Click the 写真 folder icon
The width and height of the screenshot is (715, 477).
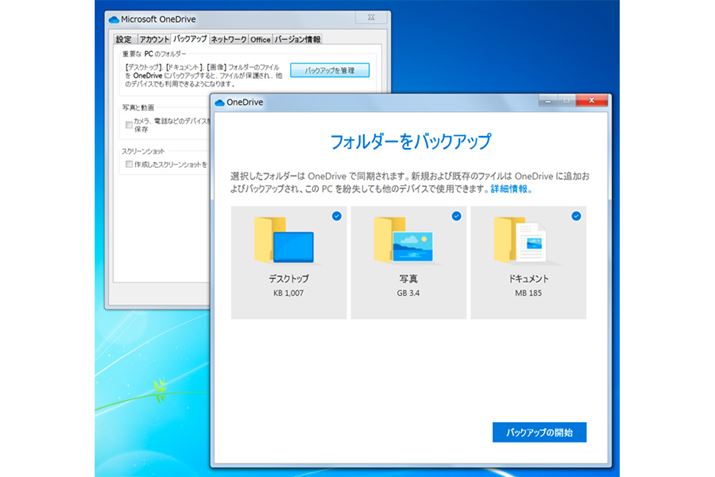(x=403, y=240)
